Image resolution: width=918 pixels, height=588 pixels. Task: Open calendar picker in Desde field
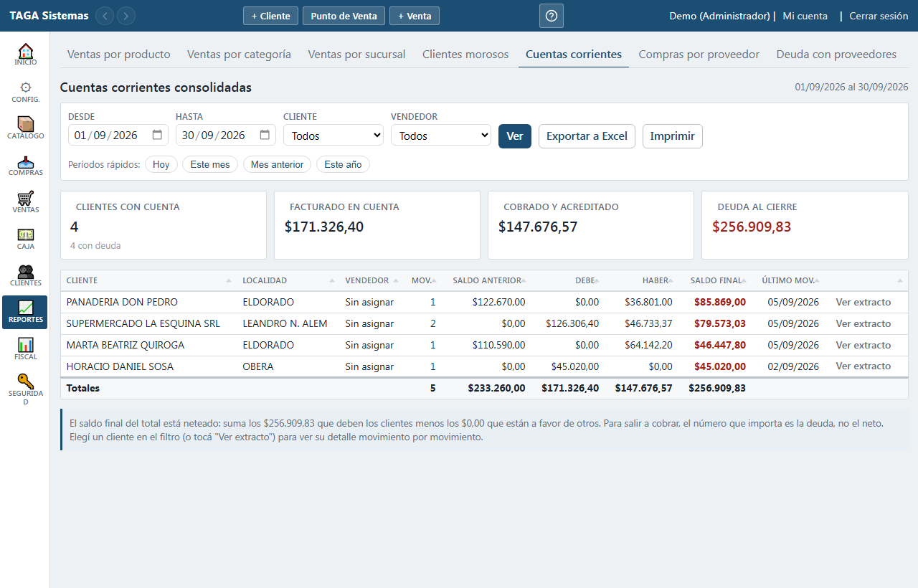158,135
